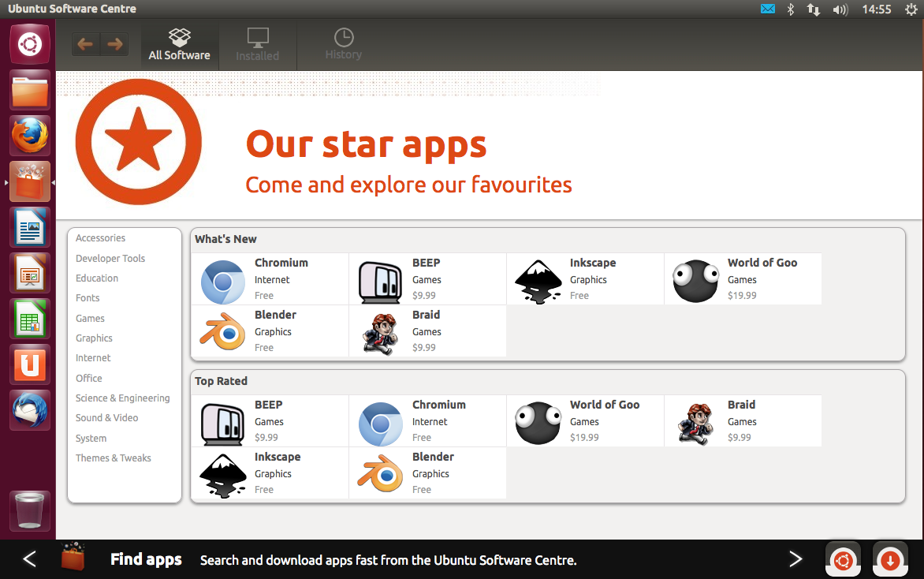The image size is (924, 579).
Task: Open the Bluetooth indicator menu
Action: pos(791,9)
